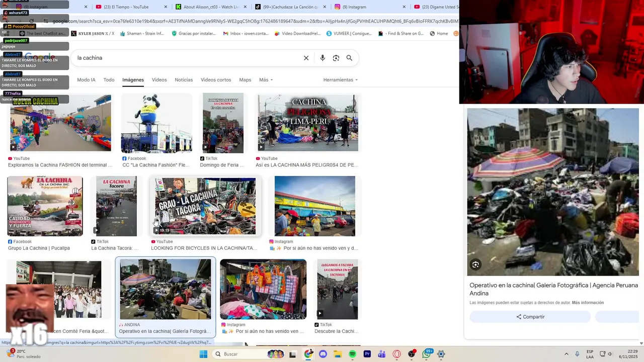
Task: Open Opera browser from the taskbar
Action: (x=397, y=354)
